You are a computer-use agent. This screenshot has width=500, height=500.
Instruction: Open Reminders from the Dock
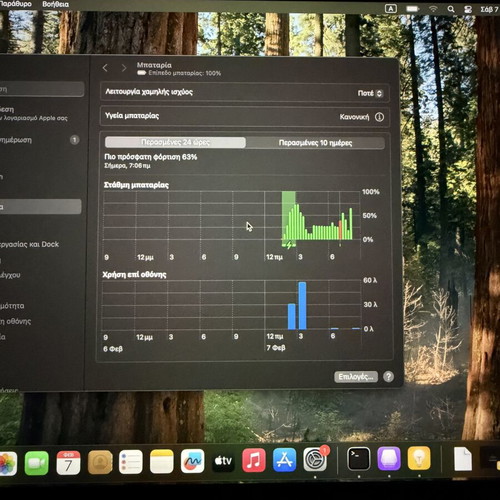(131, 462)
